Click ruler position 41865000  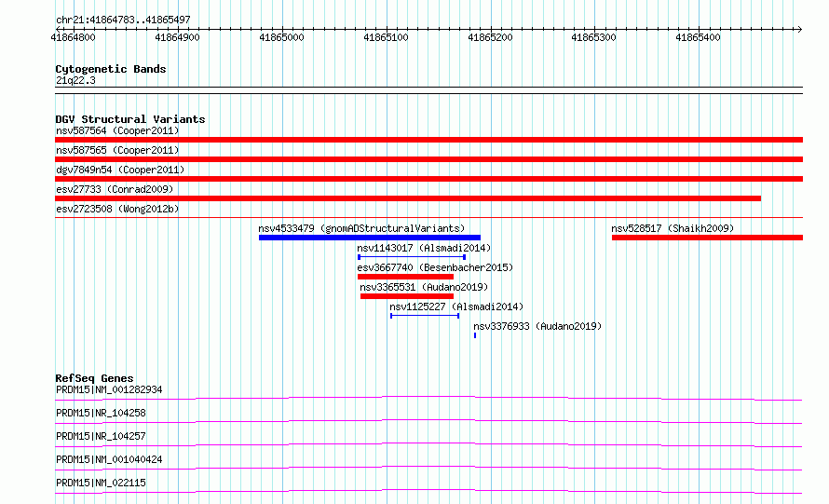coord(281,37)
